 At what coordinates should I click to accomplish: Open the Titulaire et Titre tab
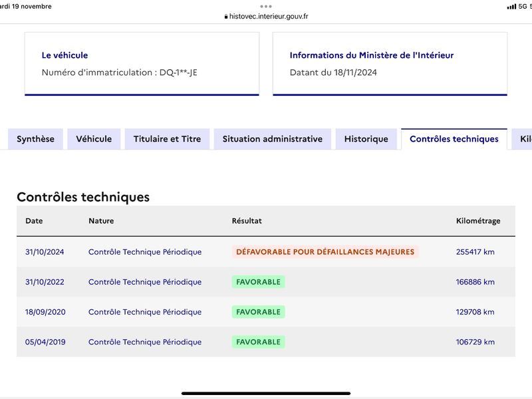click(168, 139)
